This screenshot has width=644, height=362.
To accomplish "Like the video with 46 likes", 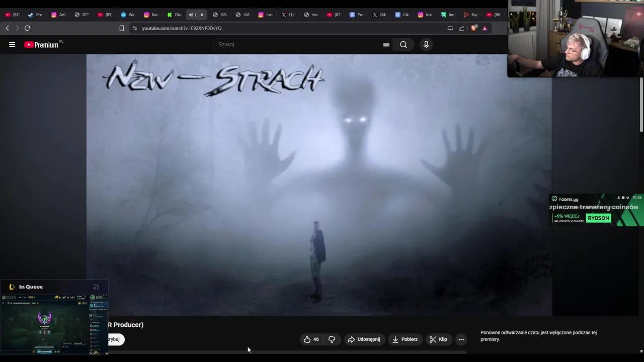I will [312, 339].
